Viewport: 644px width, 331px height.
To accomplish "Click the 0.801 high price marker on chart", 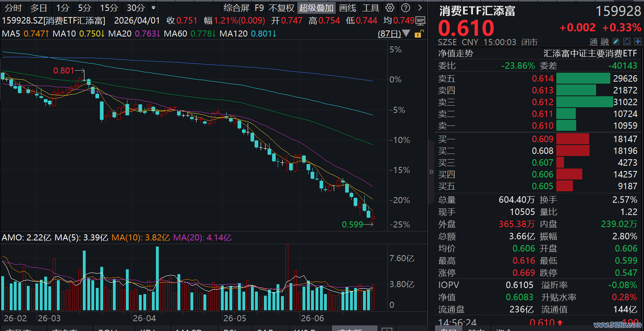I will point(64,71).
